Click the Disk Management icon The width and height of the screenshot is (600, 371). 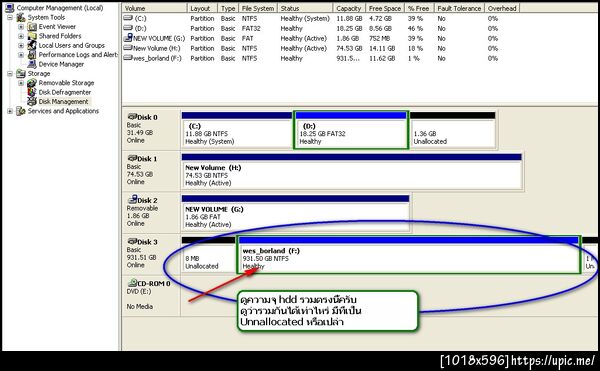pos(32,101)
